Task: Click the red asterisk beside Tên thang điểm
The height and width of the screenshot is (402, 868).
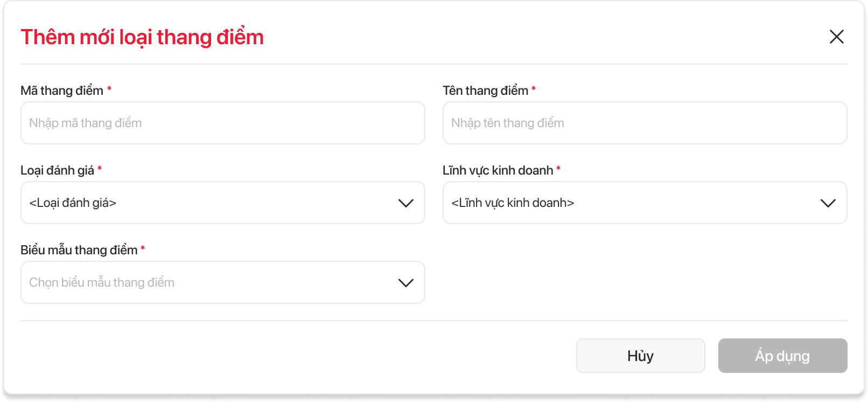Action: click(534, 89)
